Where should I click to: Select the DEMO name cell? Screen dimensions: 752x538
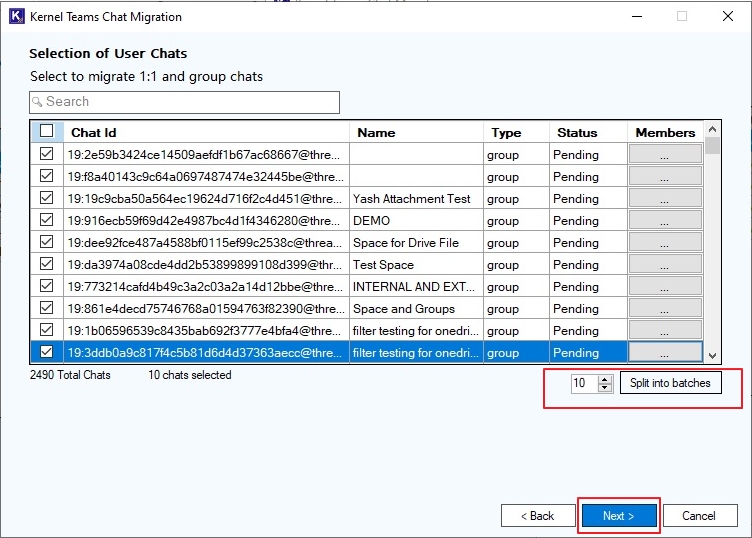(x=416, y=221)
